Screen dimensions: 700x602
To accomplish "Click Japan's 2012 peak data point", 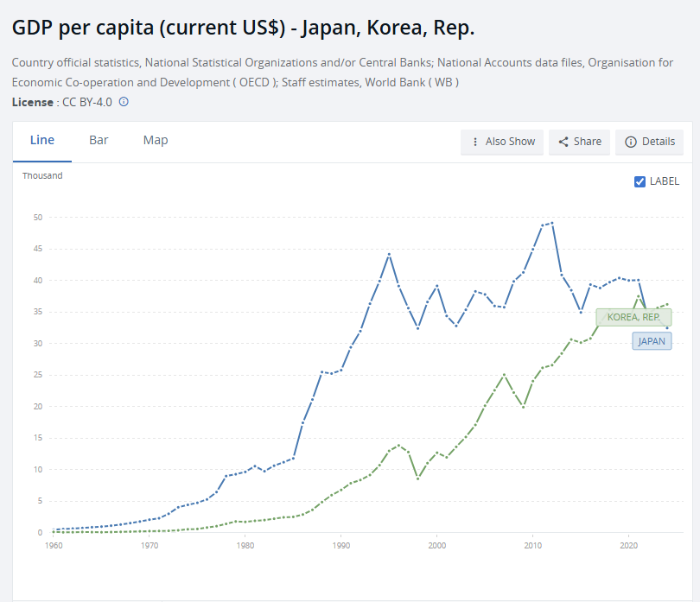I will 552,223.
